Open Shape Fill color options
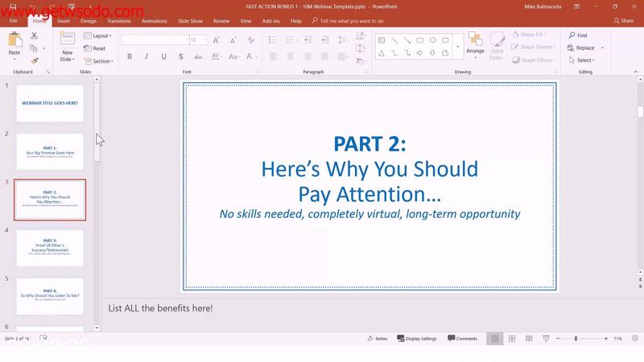This screenshot has height=362, width=644. click(x=530, y=35)
